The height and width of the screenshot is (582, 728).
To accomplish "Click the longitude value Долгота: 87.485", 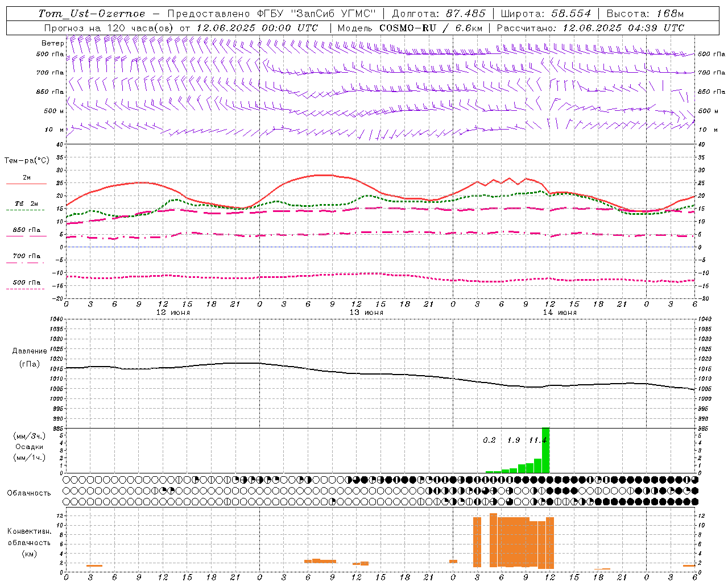I will coord(439,14).
